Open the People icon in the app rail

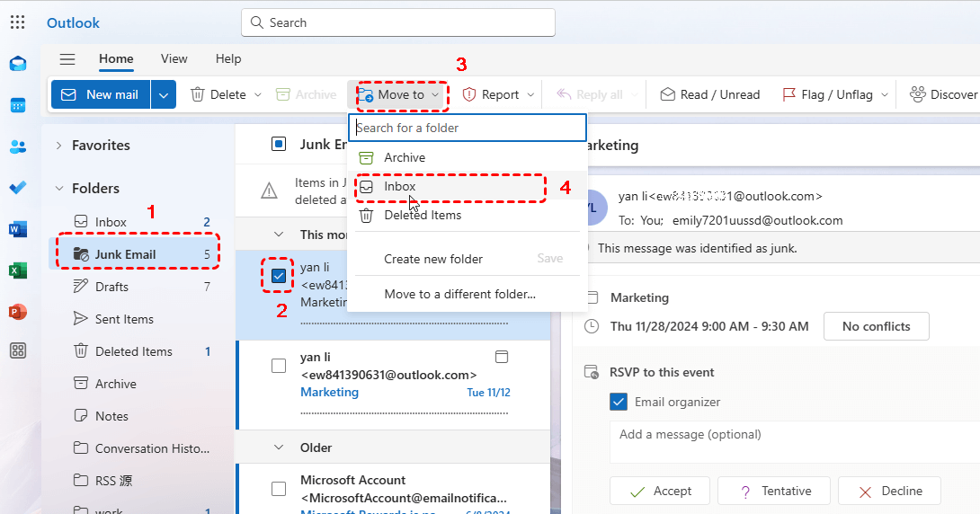[x=17, y=146]
